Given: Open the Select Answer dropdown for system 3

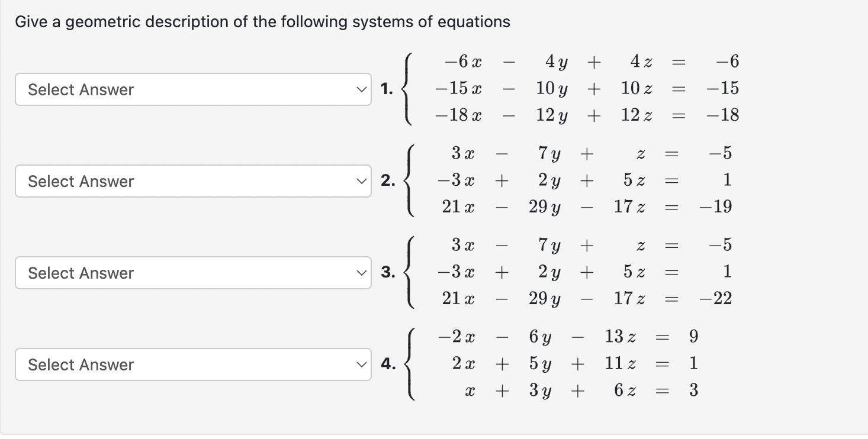Looking at the screenshot, I should [192, 273].
